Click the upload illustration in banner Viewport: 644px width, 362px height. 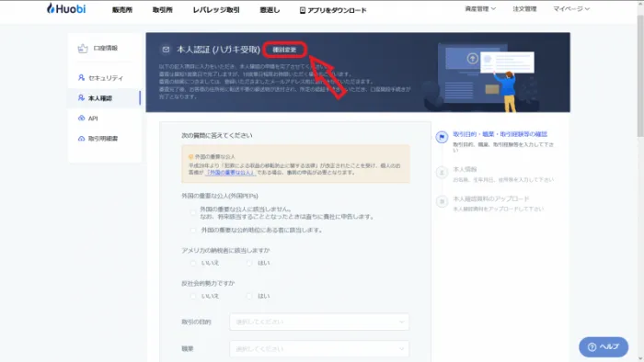pos(480,77)
